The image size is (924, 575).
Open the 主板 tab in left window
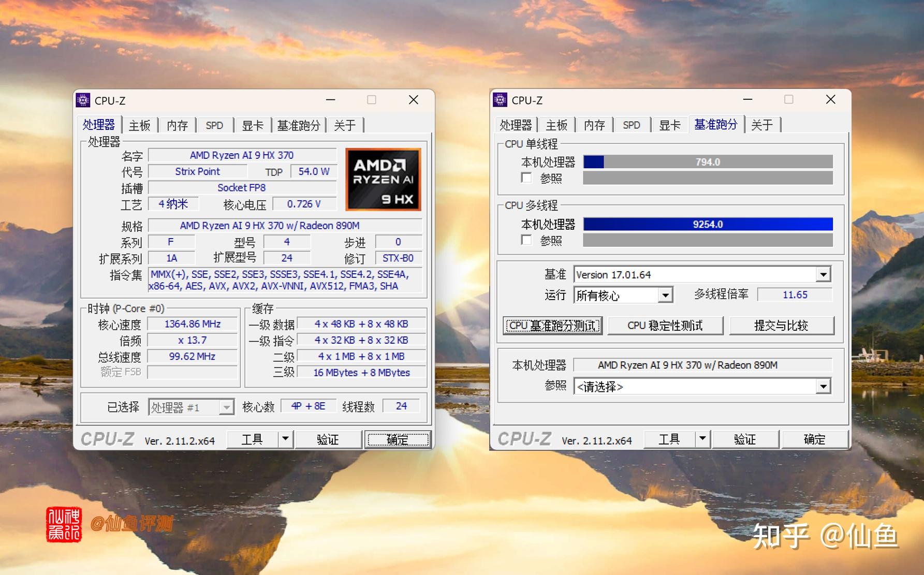(139, 125)
